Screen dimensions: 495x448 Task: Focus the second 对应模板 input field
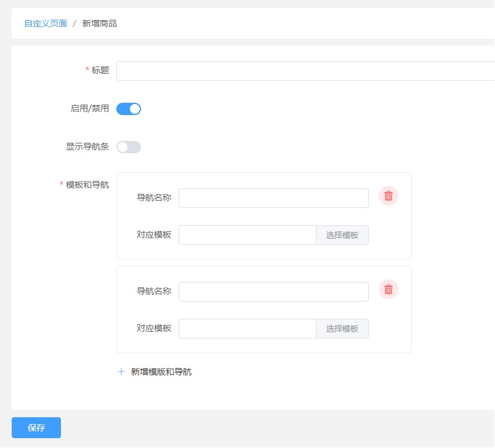click(247, 329)
